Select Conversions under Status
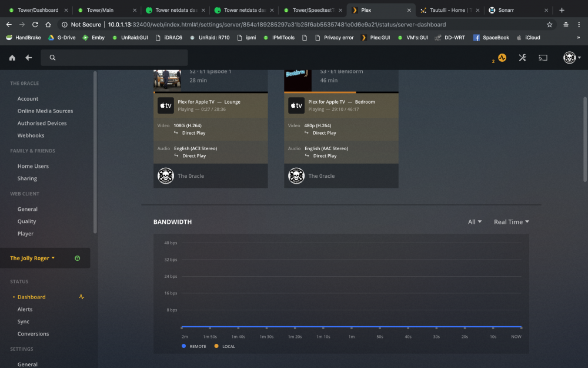 (33, 334)
